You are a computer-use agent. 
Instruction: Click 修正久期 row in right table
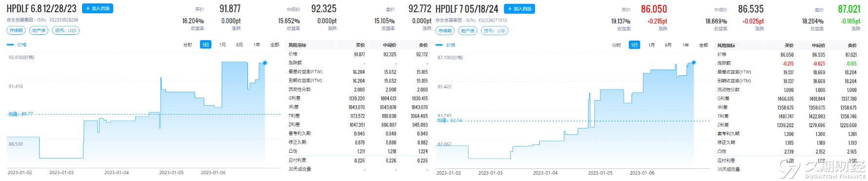point(786,143)
